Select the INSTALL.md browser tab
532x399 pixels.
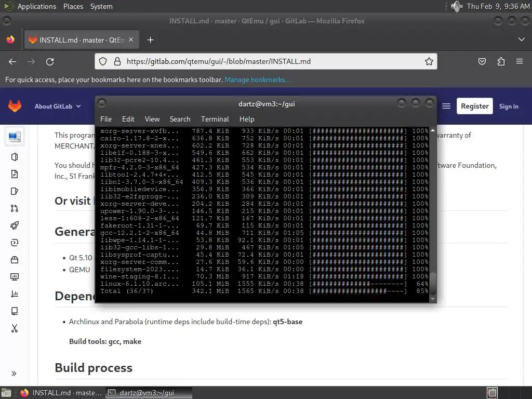[x=81, y=40]
